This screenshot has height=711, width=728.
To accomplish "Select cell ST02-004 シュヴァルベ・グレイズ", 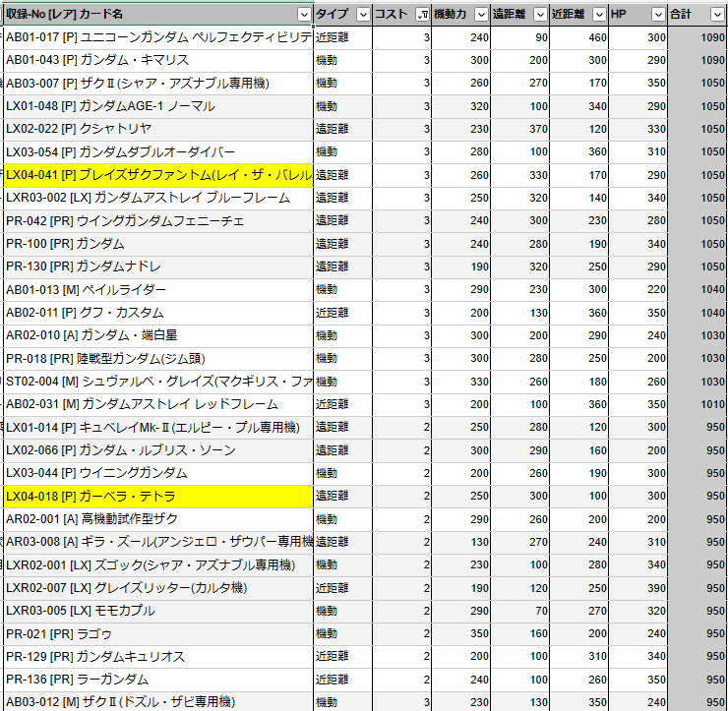I will pyautogui.click(x=157, y=382).
